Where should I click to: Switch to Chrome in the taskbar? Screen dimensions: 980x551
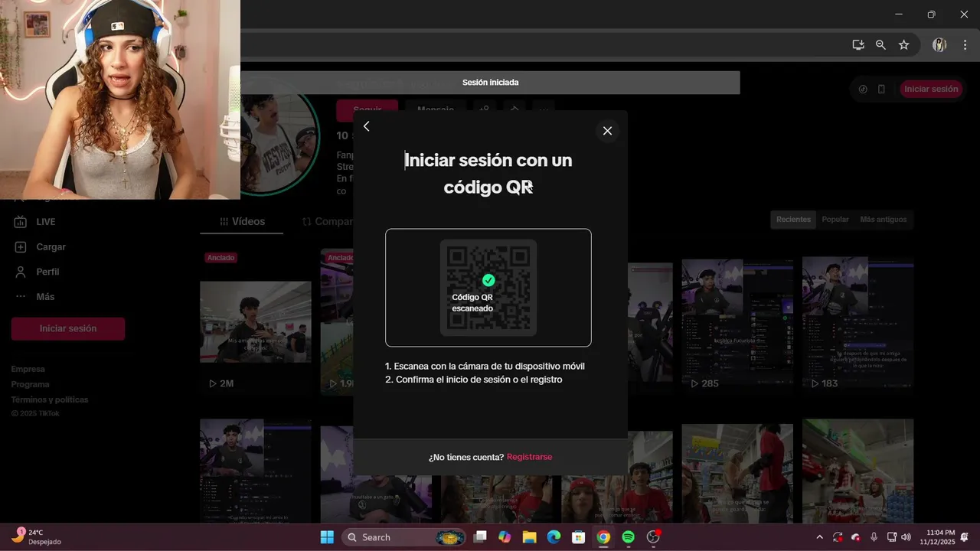(603, 537)
